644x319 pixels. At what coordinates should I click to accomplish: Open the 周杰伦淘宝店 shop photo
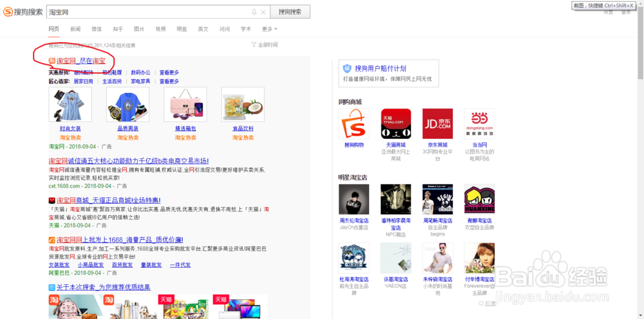pyautogui.click(x=354, y=199)
